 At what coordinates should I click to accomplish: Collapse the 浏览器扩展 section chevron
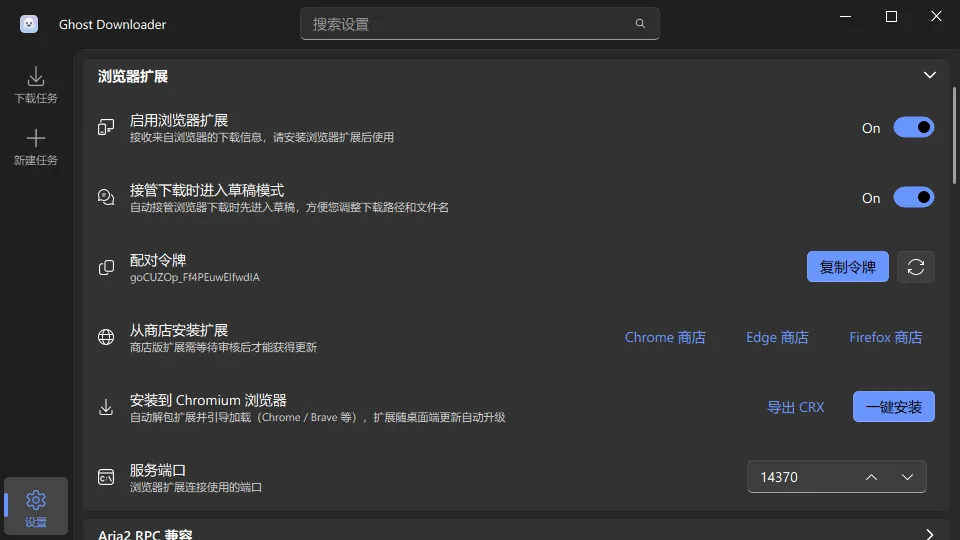(x=929, y=75)
